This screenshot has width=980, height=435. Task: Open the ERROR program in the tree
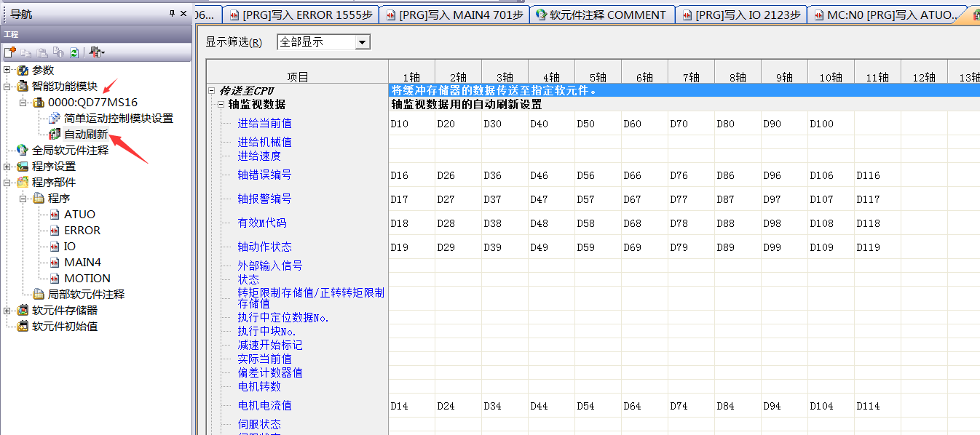tap(82, 230)
